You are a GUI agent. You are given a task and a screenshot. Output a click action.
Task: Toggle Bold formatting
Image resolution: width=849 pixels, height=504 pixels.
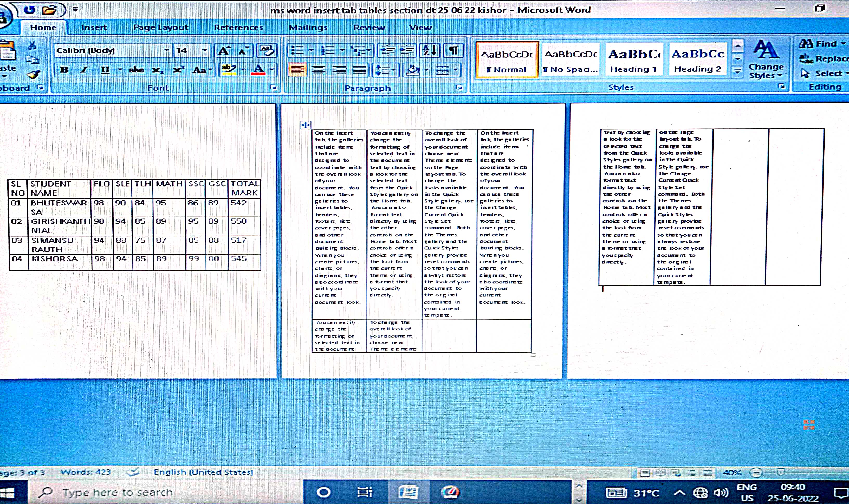[64, 70]
